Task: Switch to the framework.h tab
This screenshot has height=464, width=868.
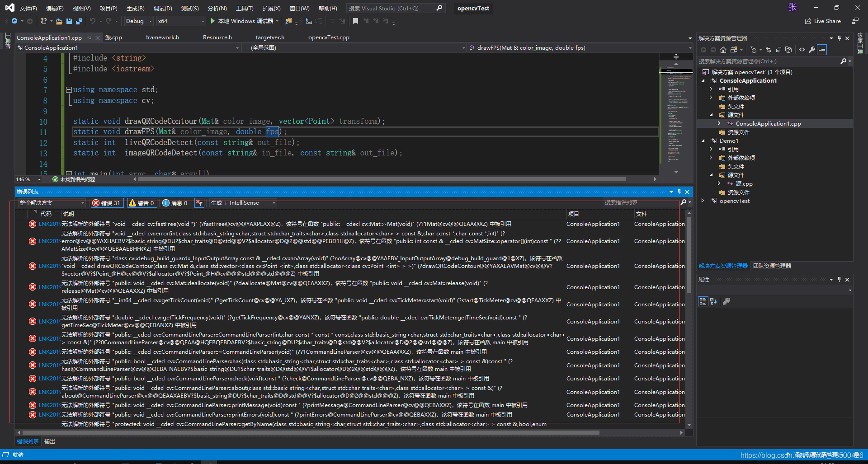Action: pos(162,37)
